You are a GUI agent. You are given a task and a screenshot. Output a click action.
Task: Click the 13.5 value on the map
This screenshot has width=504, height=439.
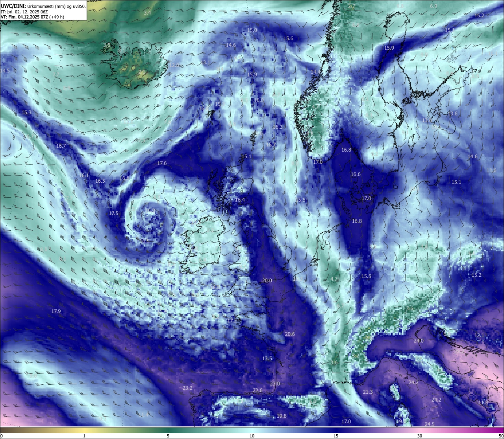click(267, 359)
